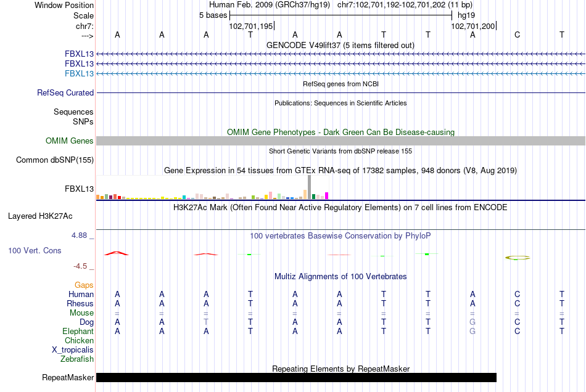Click the 102,701,200 ruler position

pyautogui.click(x=473, y=26)
